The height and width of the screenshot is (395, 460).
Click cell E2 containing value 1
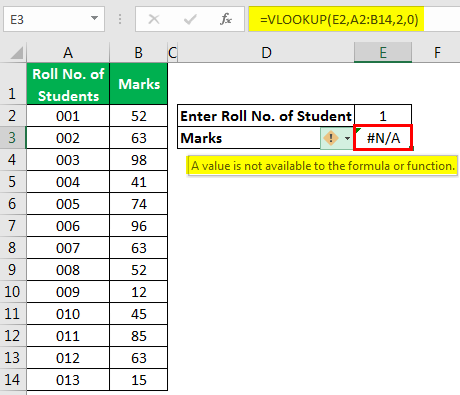383,116
